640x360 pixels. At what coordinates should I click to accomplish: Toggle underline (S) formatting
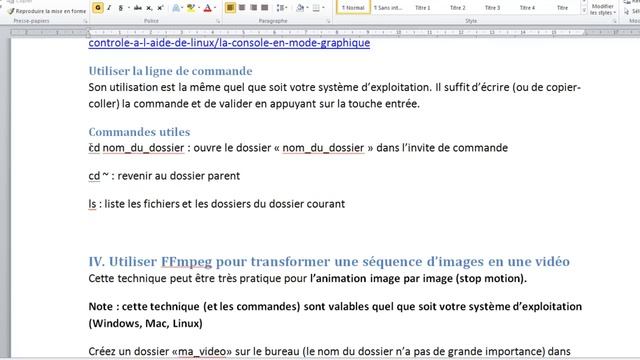coord(120,8)
